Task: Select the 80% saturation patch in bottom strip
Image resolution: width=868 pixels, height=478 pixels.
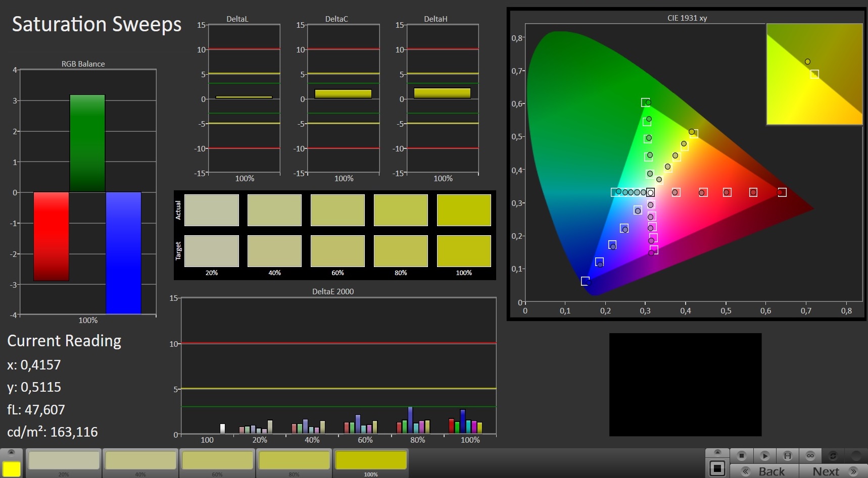Action: 294,461
